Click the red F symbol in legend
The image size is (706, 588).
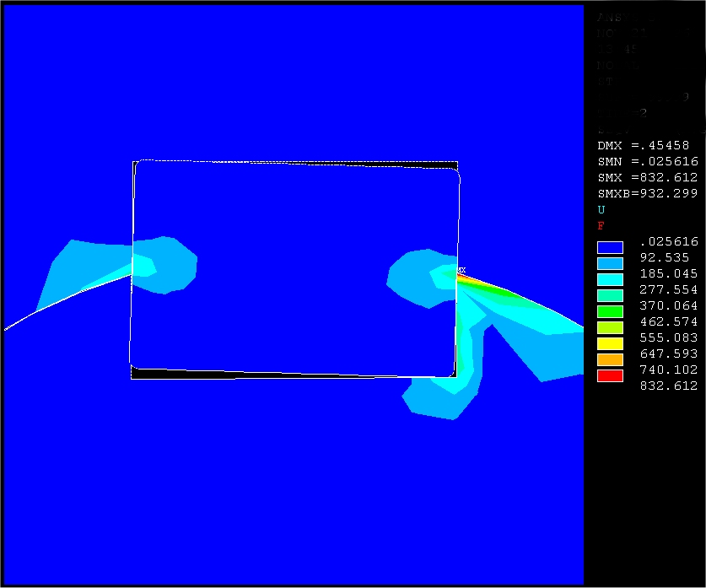pyautogui.click(x=601, y=225)
